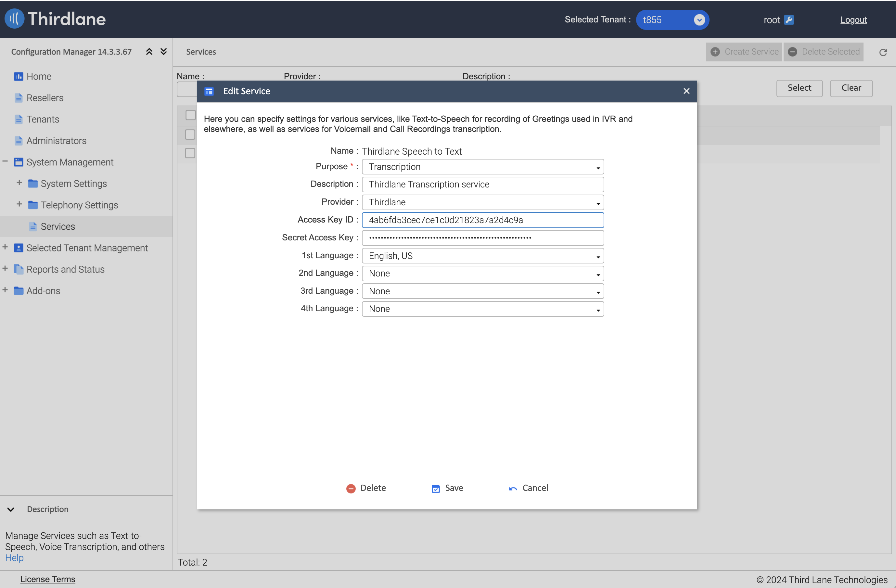Open Telephony Settings in the sidebar
Viewport: 896px width, 588px height.
pos(80,205)
